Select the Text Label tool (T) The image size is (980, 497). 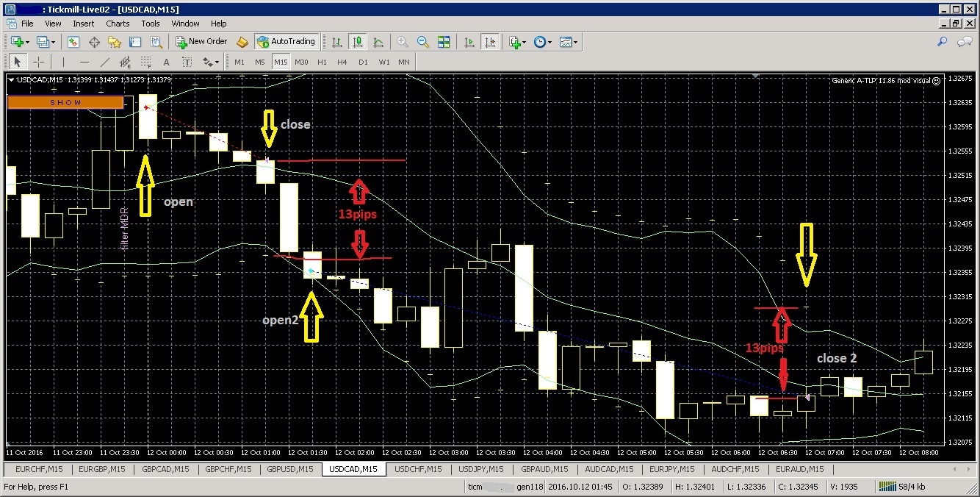point(187,62)
